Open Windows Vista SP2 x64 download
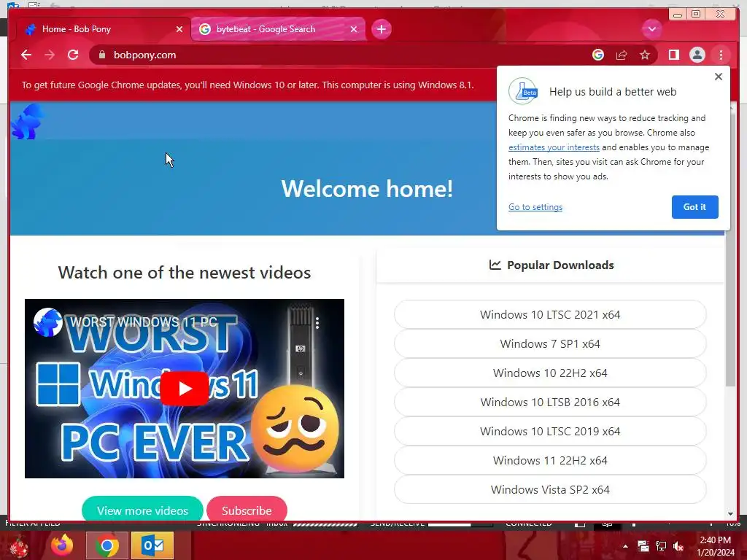This screenshot has height=560, width=747. (x=550, y=489)
